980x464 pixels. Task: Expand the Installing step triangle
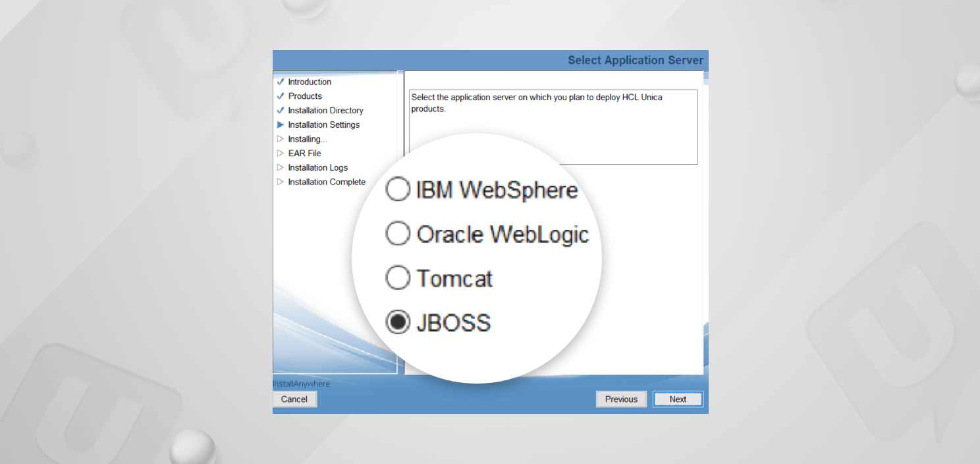pyautogui.click(x=281, y=139)
